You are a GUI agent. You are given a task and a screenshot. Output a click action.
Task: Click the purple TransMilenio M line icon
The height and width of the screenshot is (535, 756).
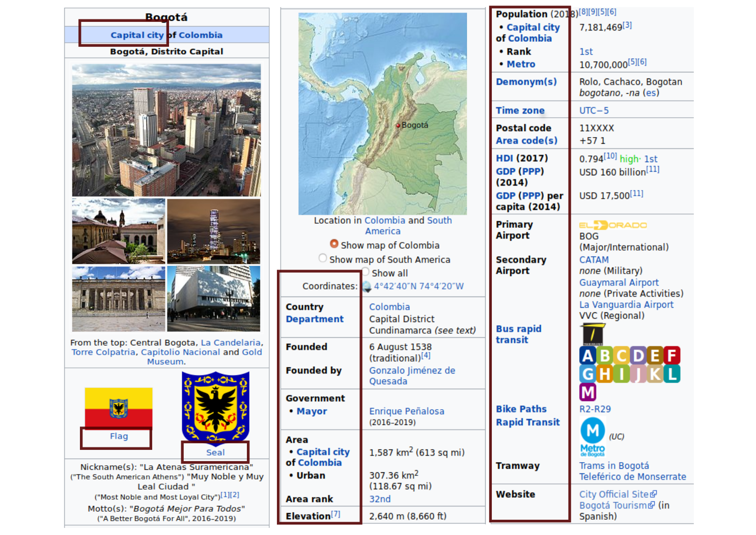point(587,392)
